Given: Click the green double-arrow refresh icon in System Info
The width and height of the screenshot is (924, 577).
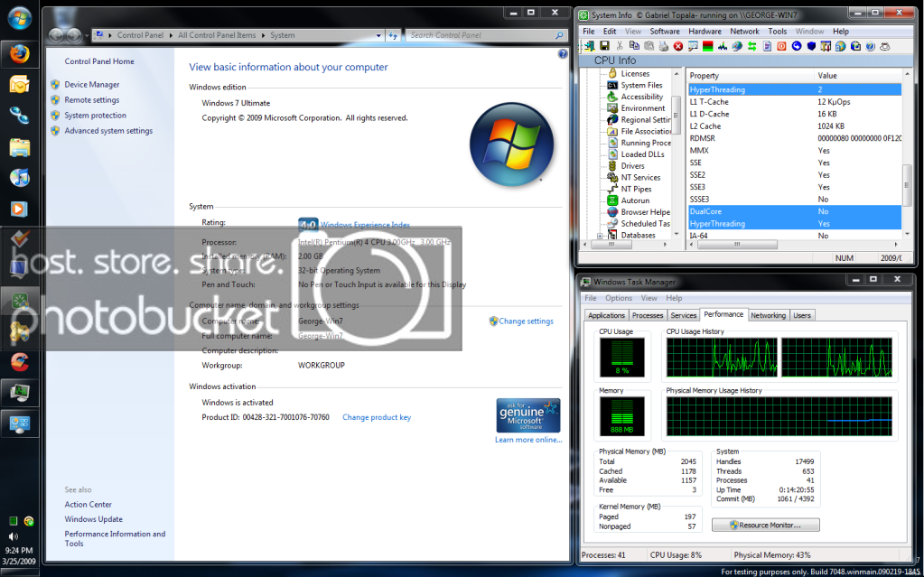Looking at the screenshot, I should click(x=751, y=46).
